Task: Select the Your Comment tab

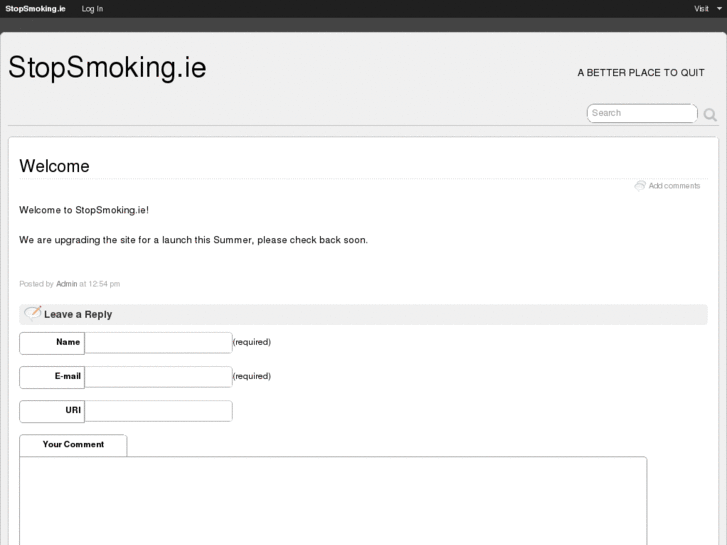Action: 73,444
